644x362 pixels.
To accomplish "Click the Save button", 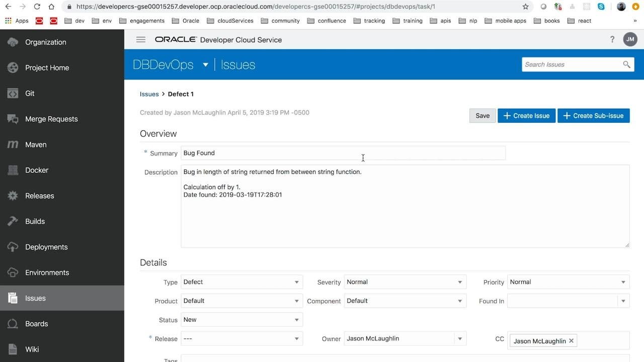I will pos(482,116).
